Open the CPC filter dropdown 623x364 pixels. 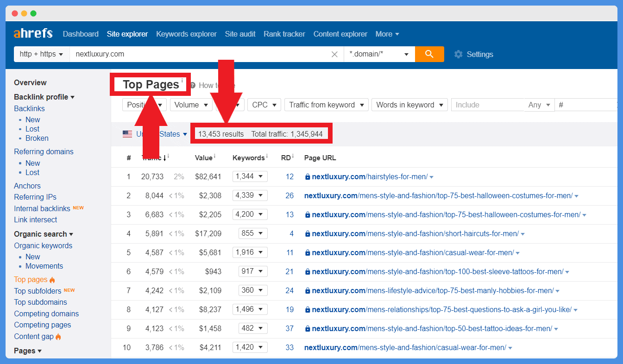(x=264, y=105)
